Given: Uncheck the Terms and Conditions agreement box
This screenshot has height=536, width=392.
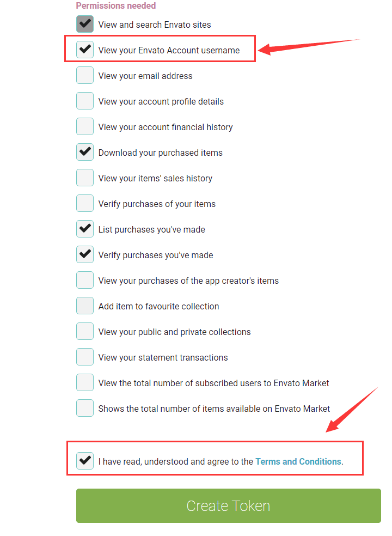Looking at the screenshot, I should coord(85,461).
